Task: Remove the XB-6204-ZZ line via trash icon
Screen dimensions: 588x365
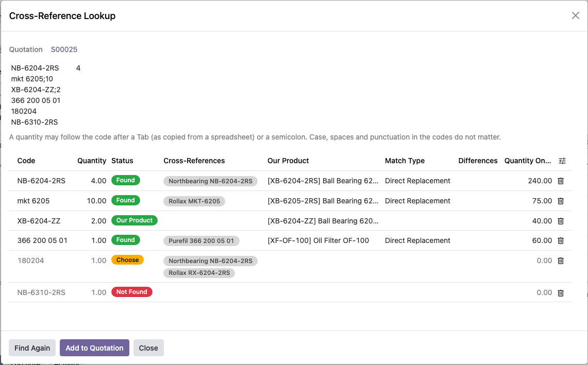Action: 561,221
